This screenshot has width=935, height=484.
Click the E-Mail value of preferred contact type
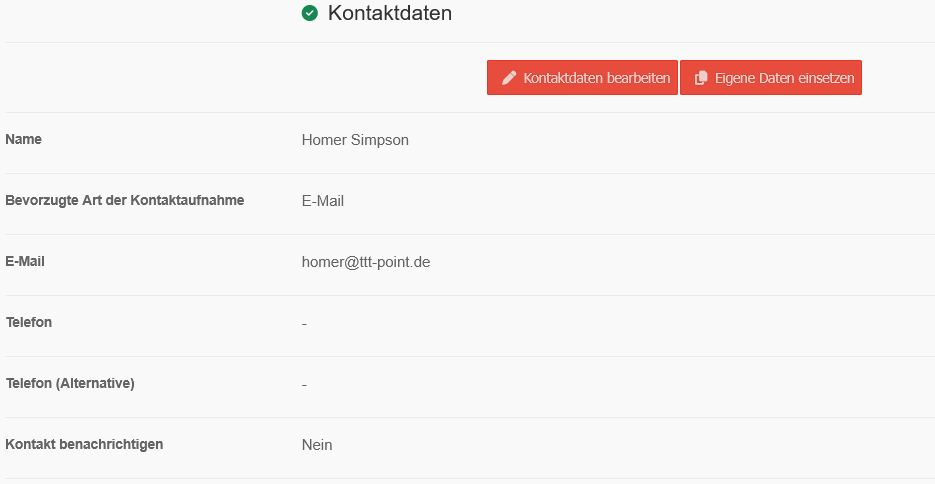click(x=322, y=201)
